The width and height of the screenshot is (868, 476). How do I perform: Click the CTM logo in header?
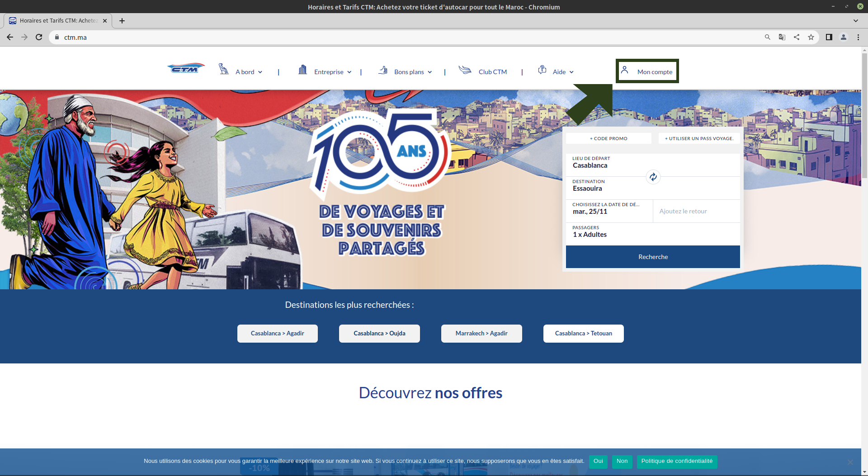186,69
